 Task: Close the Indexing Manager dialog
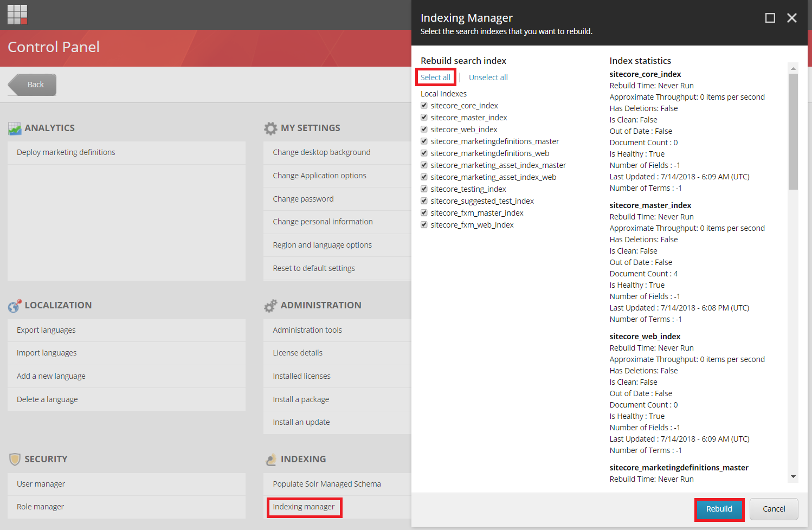(792, 18)
